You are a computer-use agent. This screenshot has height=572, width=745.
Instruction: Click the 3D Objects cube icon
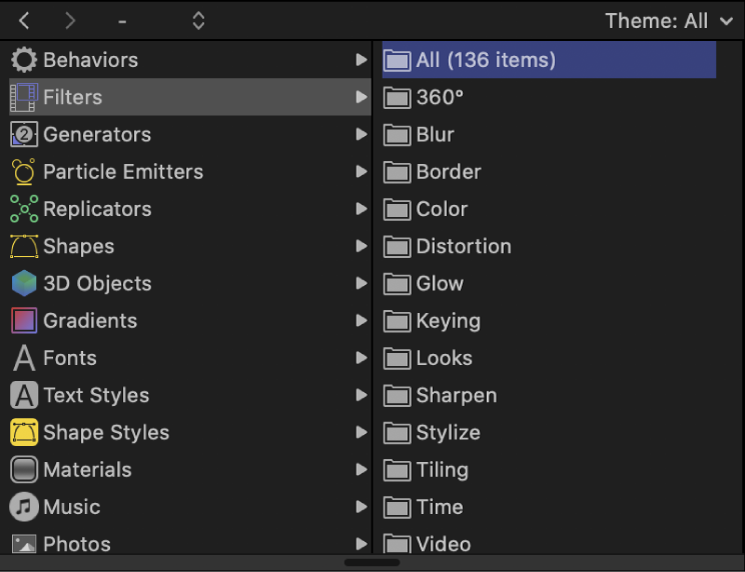[x=24, y=284]
